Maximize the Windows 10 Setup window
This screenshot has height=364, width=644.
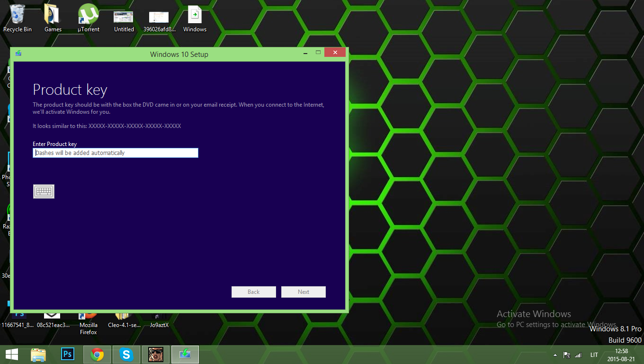[x=318, y=52]
